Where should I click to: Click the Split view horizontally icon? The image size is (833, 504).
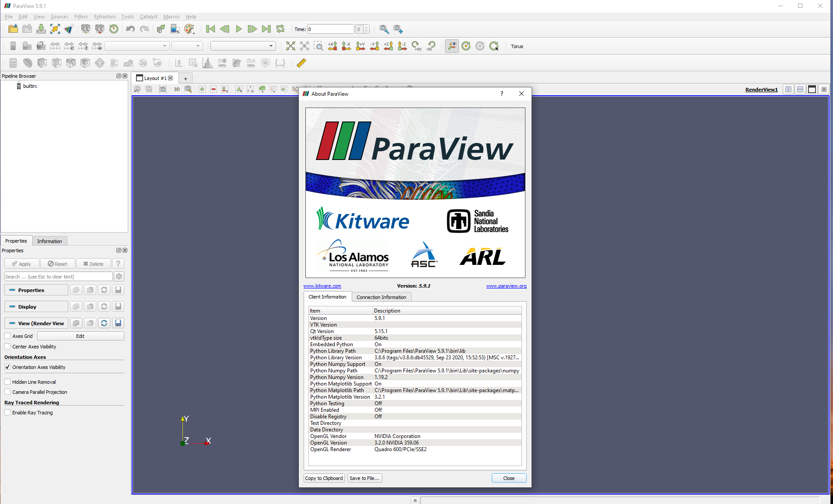point(788,89)
